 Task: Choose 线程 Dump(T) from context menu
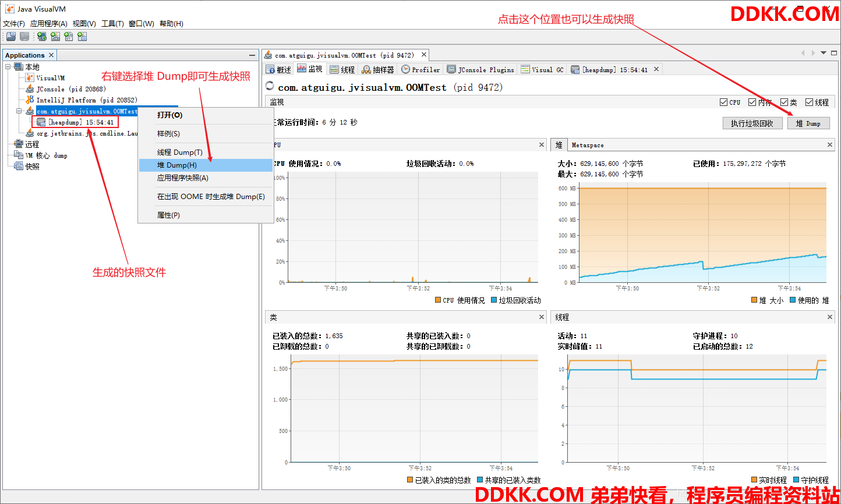click(206, 152)
